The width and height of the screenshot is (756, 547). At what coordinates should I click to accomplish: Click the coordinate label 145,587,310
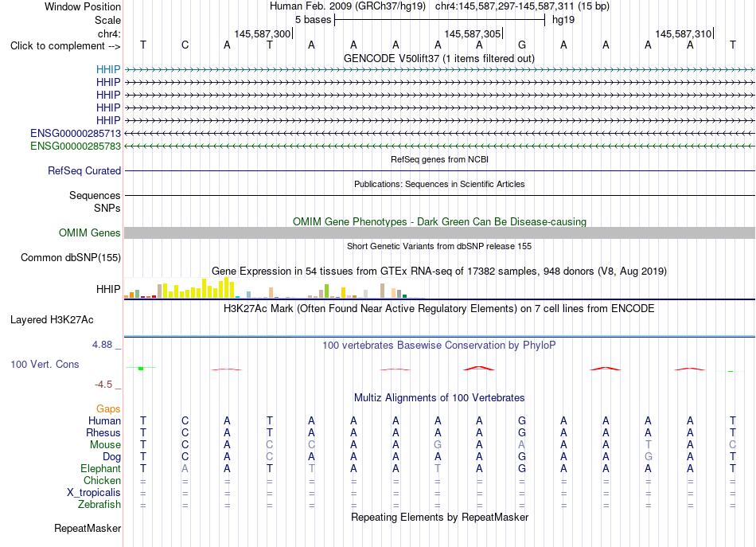684,33
